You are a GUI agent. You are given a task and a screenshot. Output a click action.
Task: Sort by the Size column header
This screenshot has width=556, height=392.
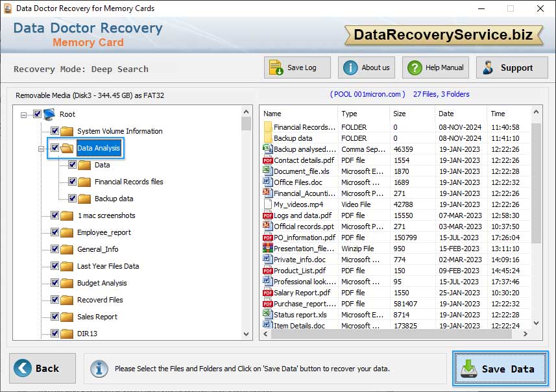tap(412, 114)
